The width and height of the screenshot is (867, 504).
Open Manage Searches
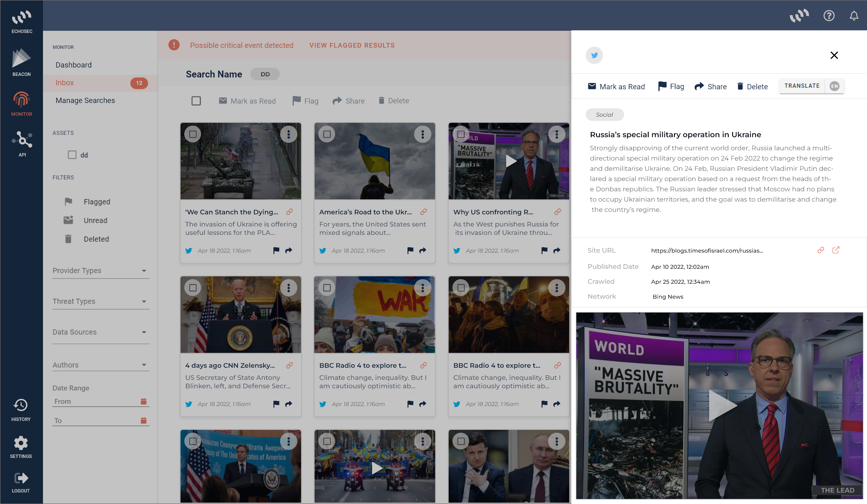point(85,100)
